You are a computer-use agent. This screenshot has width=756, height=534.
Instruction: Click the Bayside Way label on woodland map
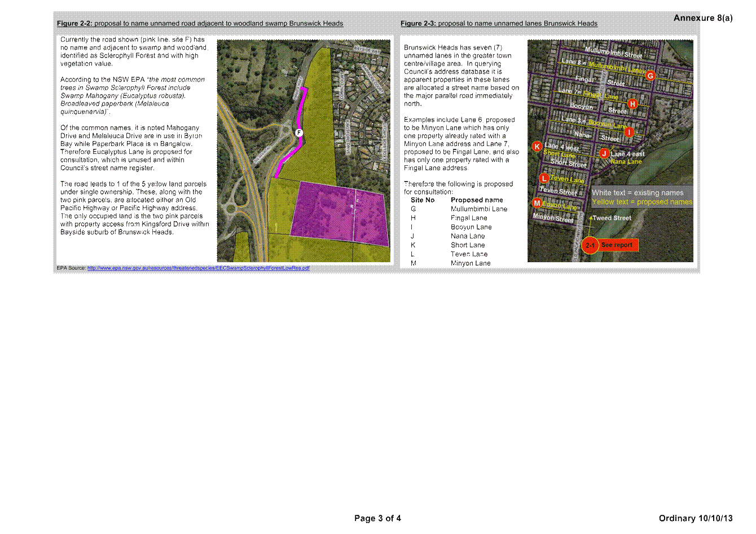(367, 50)
